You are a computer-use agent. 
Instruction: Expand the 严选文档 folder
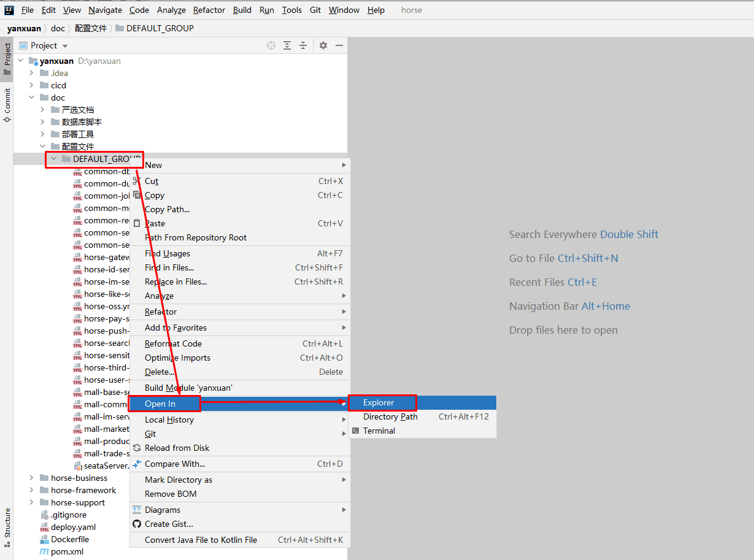(x=43, y=110)
